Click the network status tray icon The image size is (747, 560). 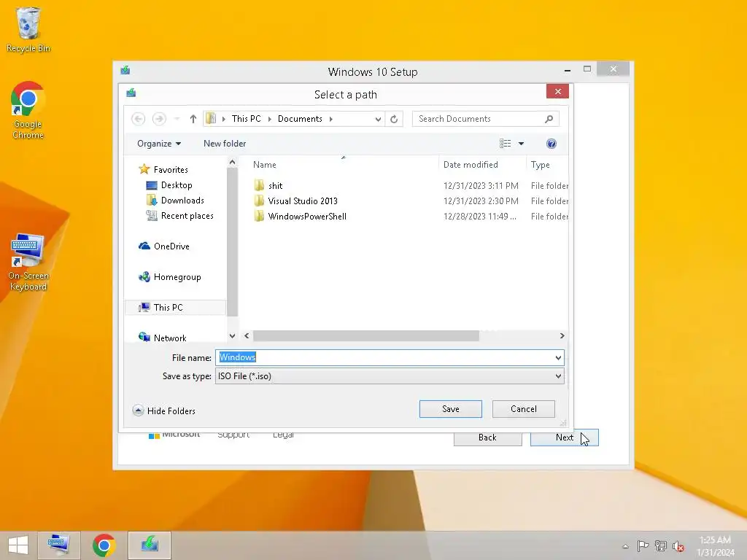pos(660,546)
